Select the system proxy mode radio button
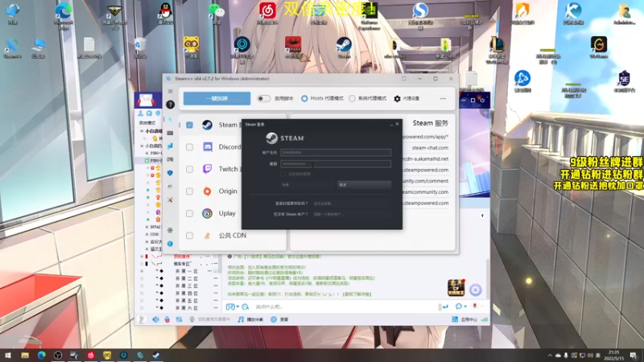The image size is (644, 362). coord(352,98)
